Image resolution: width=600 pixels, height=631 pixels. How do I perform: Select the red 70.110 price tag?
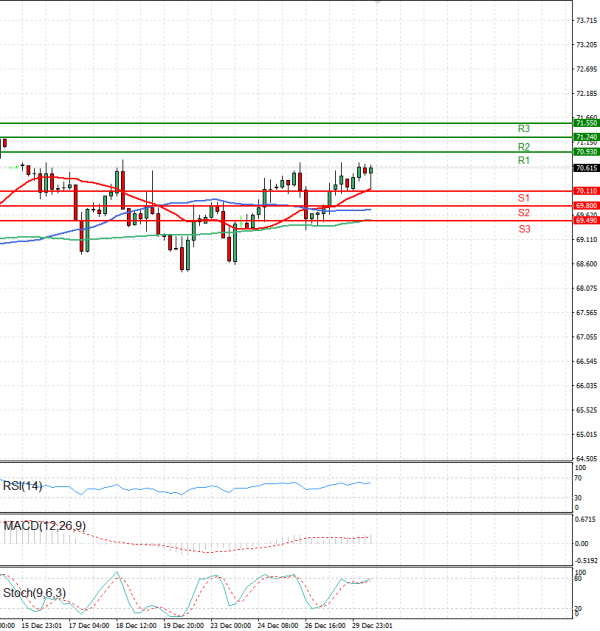(x=586, y=191)
